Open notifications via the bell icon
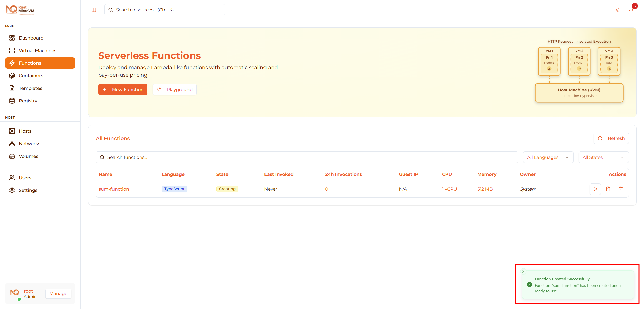Image resolution: width=644 pixels, height=309 pixels. (631, 10)
